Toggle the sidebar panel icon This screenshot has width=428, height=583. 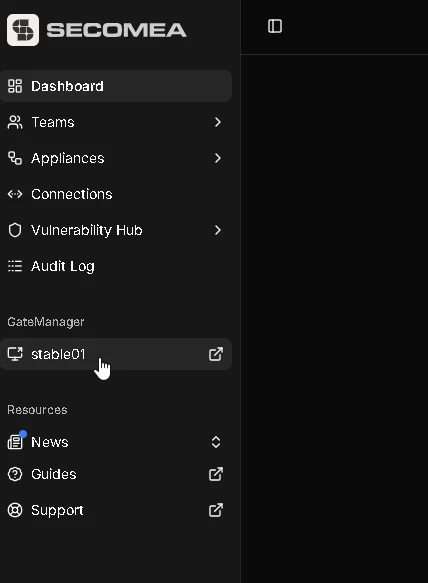click(x=275, y=26)
